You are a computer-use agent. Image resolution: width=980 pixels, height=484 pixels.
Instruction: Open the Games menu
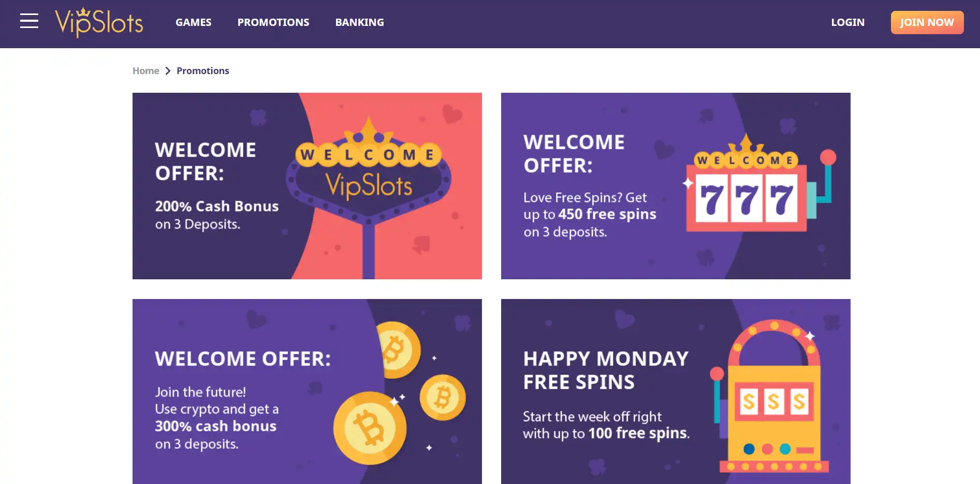click(193, 22)
